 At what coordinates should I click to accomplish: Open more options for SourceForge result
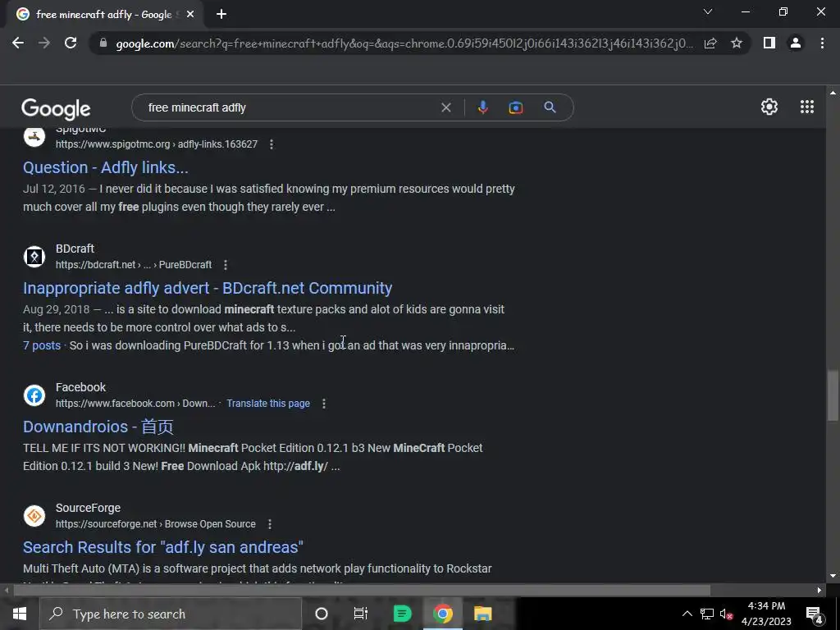[x=269, y=524]
